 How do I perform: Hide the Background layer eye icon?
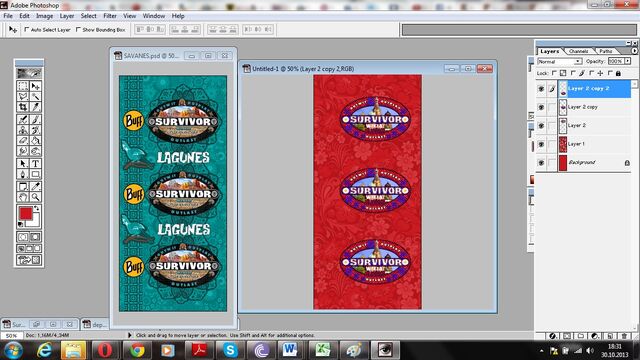click(x=541, y=162)
